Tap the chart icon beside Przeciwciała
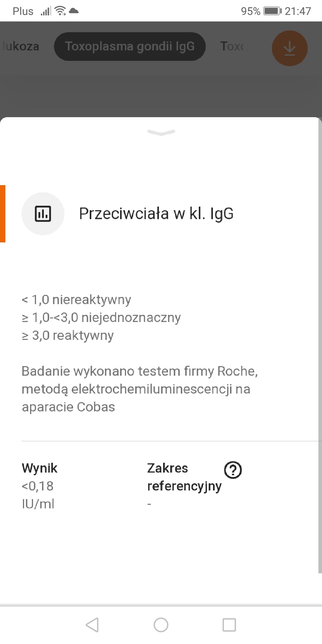The image size is (322, 644). click(x=43, y=213)
